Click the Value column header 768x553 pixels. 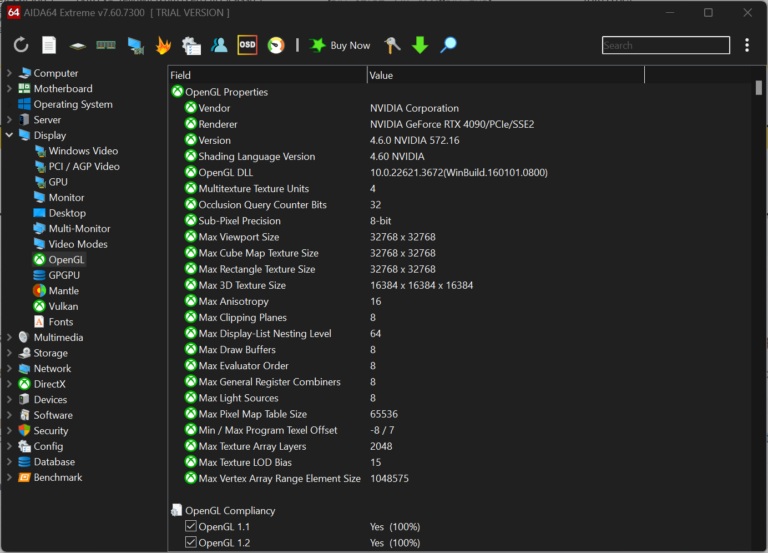(505, 75)
